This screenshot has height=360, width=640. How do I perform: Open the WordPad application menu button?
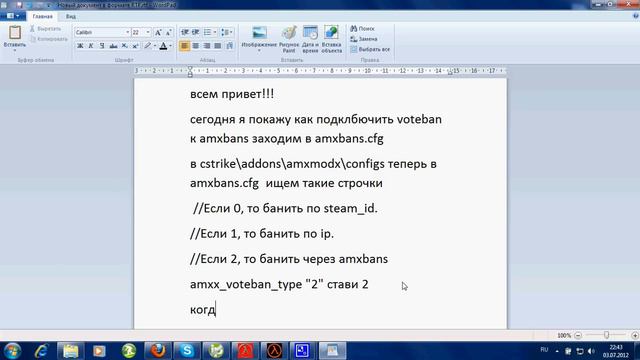(x=13, y=16)
